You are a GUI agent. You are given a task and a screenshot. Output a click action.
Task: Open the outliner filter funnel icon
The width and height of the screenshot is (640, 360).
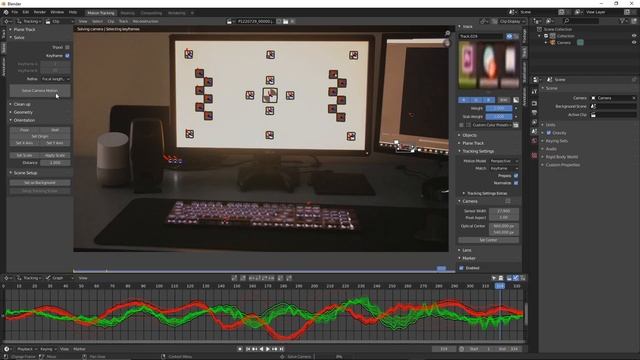[623, 21]
